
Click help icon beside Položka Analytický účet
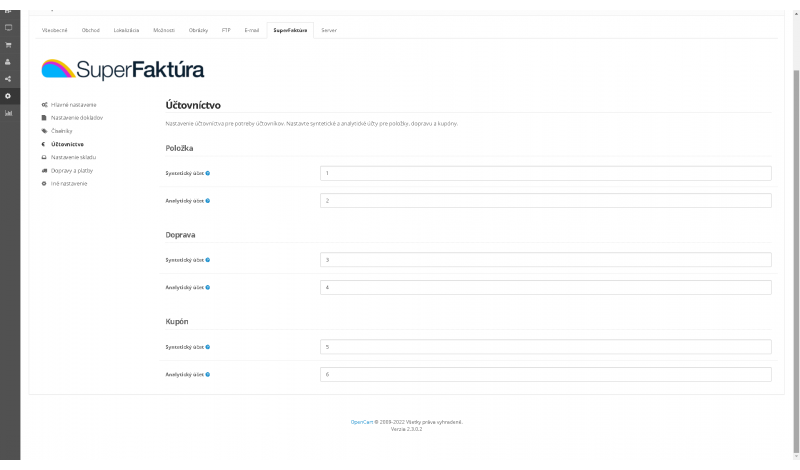208,201
